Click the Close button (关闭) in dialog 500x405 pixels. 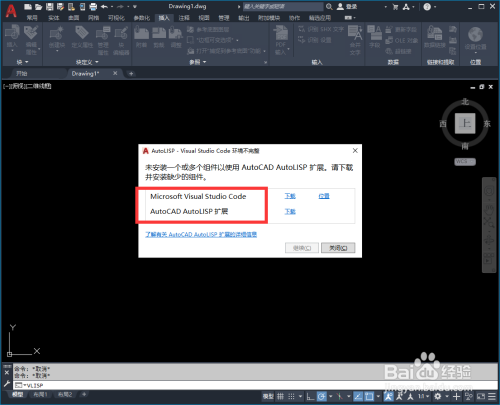point(338,248)
